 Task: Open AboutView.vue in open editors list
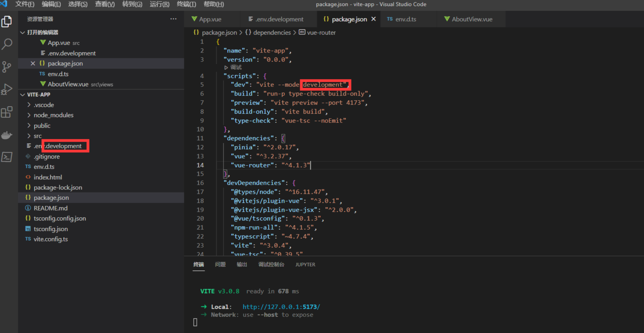point(101,84)
